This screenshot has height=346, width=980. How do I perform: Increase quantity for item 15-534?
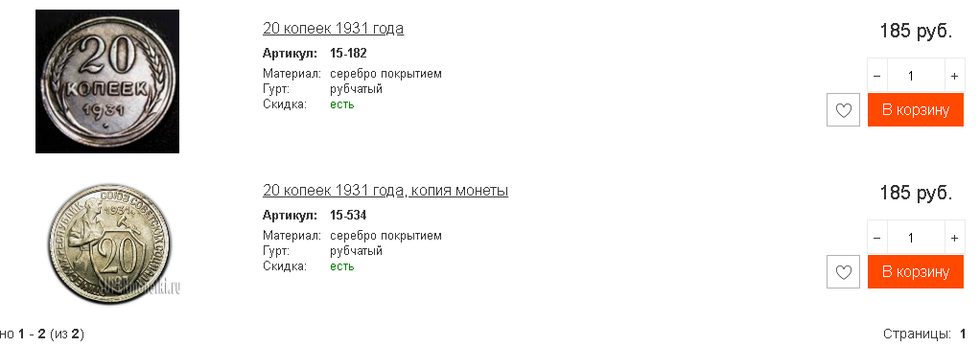[954, 238]
